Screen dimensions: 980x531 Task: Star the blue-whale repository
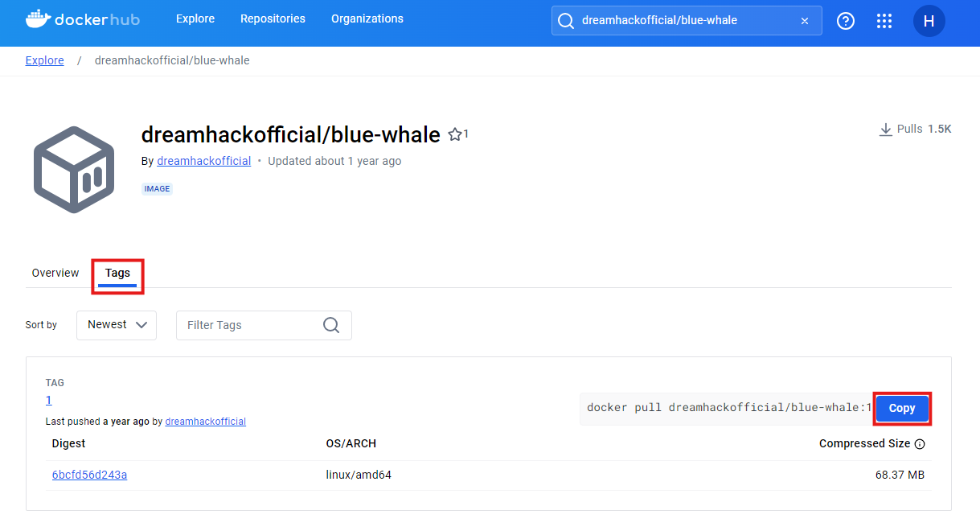pos(454,134)
